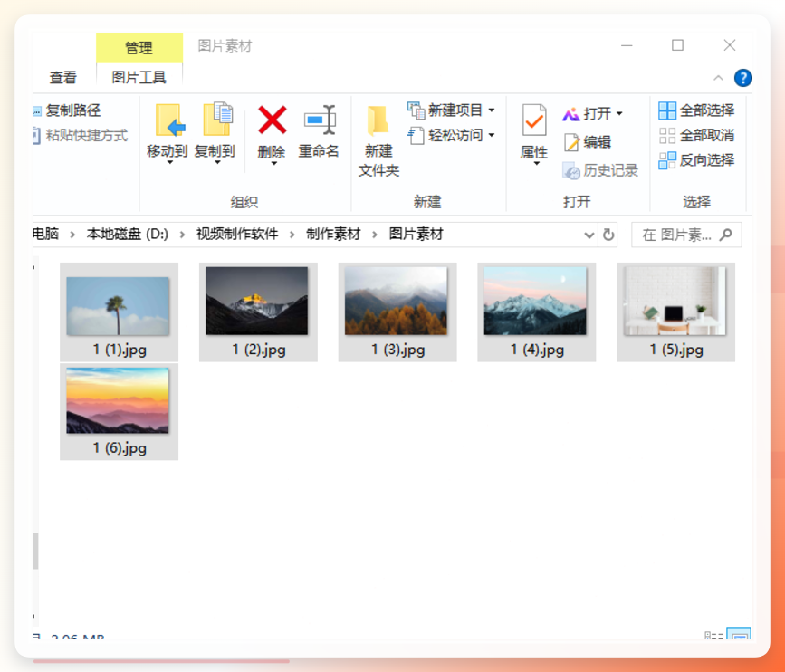The width and height of the screenshot is (785, 672).
Task: Open the Easy access dropdown arrow
Action: point(492,135)
